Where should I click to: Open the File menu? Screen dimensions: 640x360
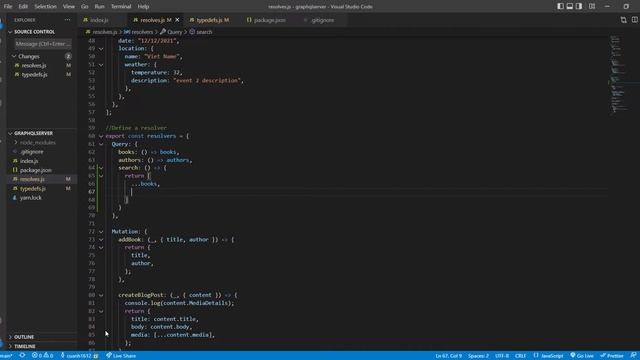click(8, 7)
